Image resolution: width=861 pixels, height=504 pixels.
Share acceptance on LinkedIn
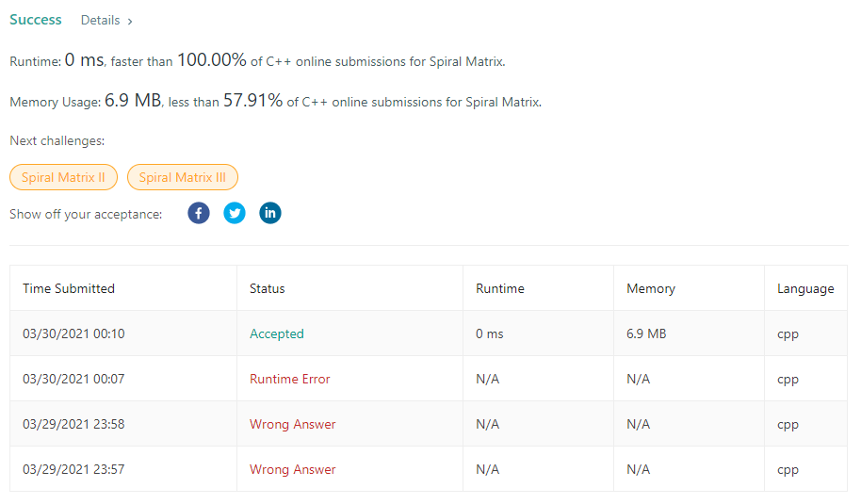point(270,213)
